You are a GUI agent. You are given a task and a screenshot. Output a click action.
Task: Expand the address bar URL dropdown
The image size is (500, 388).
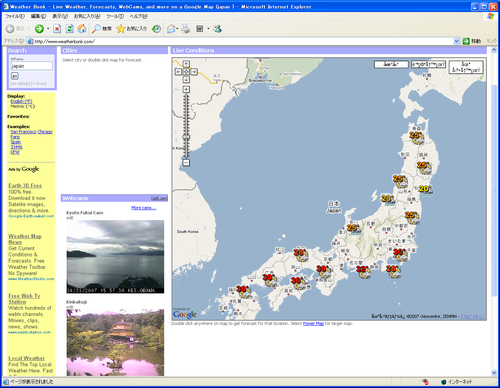pyautogui.click(x=457, y=41)
